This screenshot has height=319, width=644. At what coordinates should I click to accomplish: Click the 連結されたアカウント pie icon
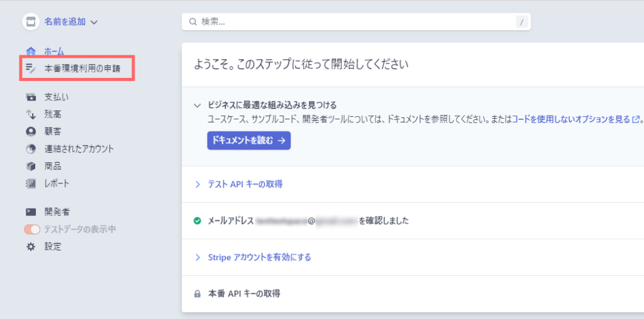pos(31,149)
